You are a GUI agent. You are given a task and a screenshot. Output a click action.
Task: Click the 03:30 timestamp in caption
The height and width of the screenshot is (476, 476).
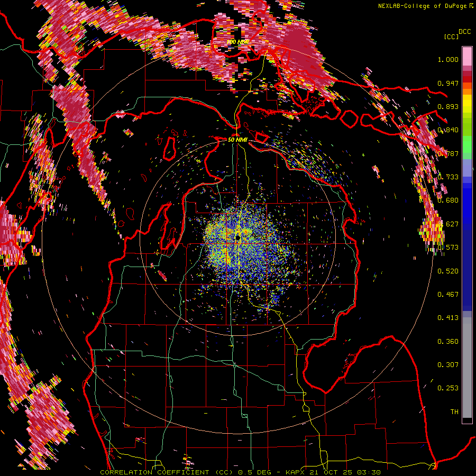point(369,472)
